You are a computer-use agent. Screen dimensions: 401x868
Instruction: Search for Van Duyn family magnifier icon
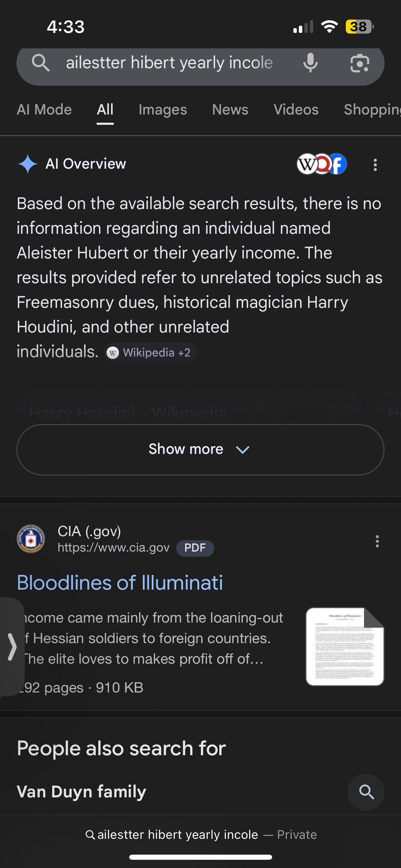tap(366, 792)
